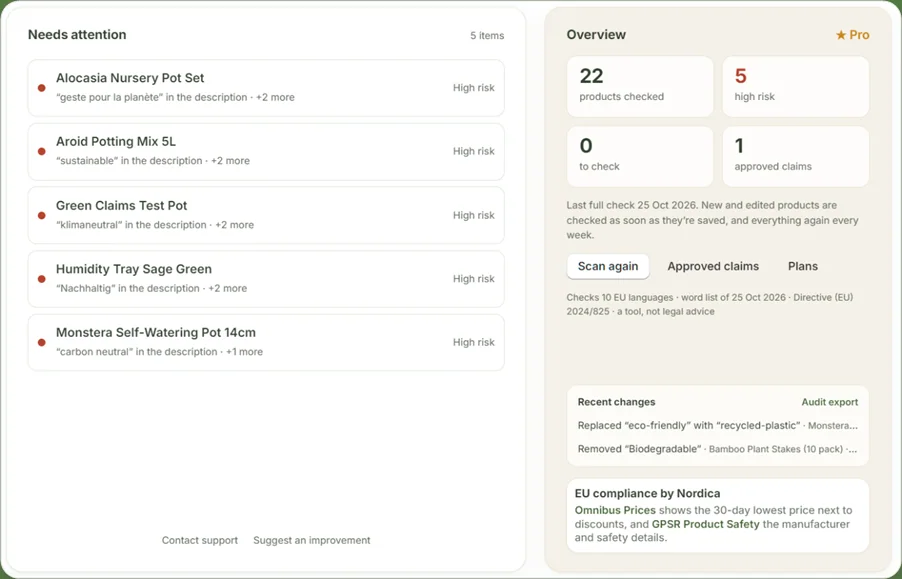Click the red dot for Humidity Tray Sage Green
The image size is (902, 579).
pos(41,279)
